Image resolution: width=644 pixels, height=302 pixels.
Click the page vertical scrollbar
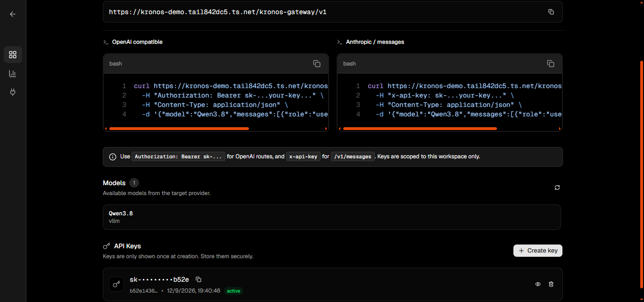click(x=641, y=179)
